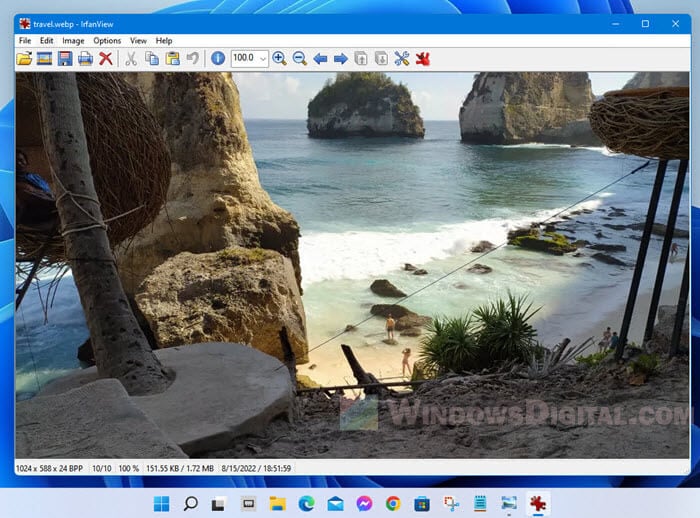Open a file with the folder icon
The height and width of the screenshot is (518, 700).
point(24,58)
